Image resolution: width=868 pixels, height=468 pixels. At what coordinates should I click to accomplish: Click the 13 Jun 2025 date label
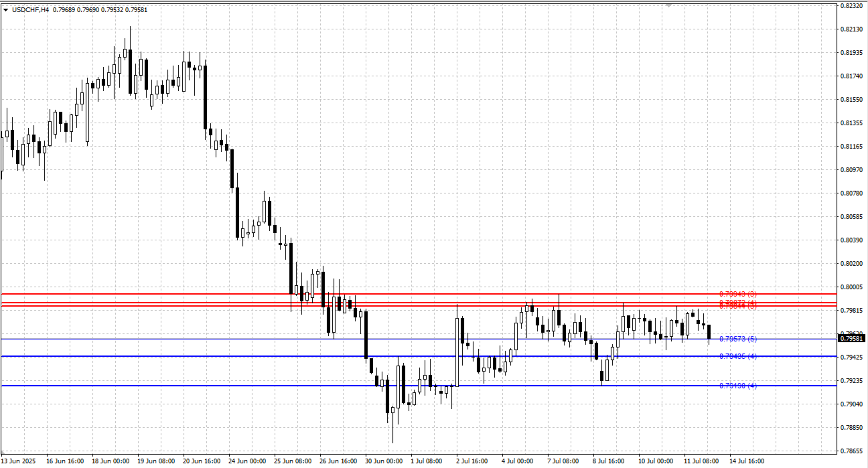[19, 461]
